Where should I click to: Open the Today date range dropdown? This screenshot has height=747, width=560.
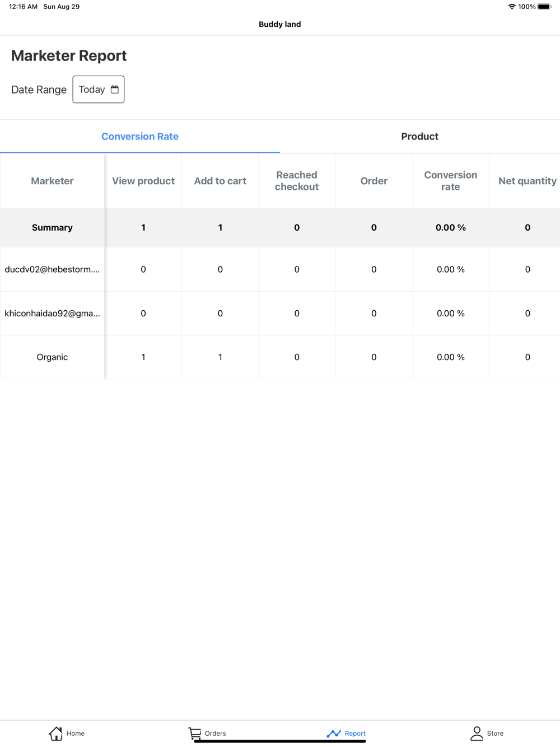click(x=98, y=90)
